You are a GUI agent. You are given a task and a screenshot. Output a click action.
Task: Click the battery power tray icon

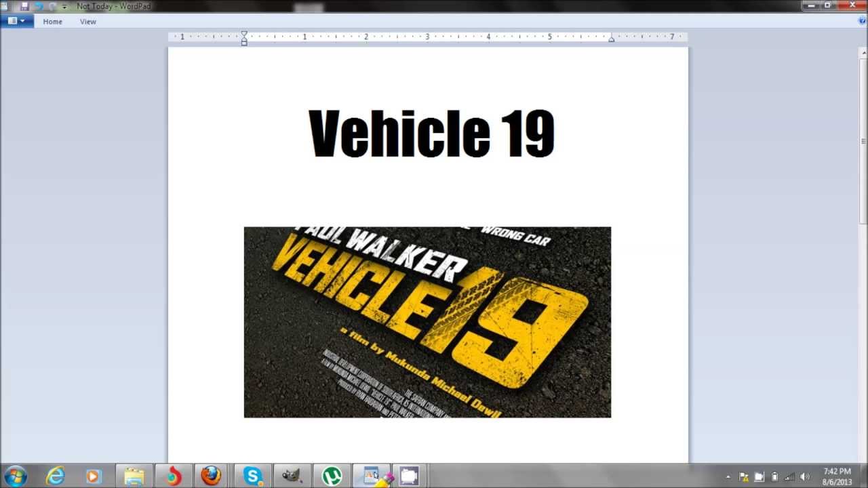775,476
